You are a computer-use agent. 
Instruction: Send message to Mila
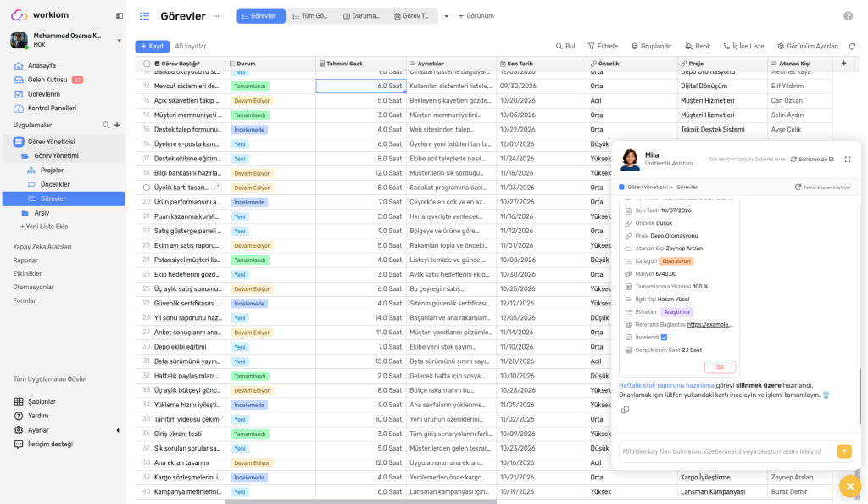[843, 451]
